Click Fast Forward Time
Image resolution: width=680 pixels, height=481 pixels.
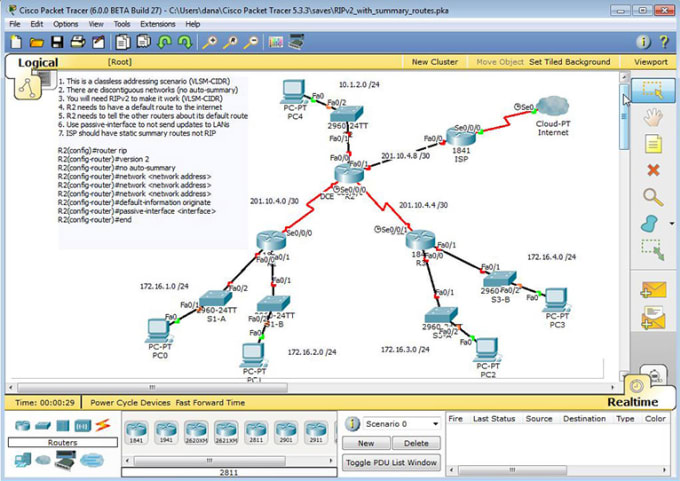click(x=210, y=402)
